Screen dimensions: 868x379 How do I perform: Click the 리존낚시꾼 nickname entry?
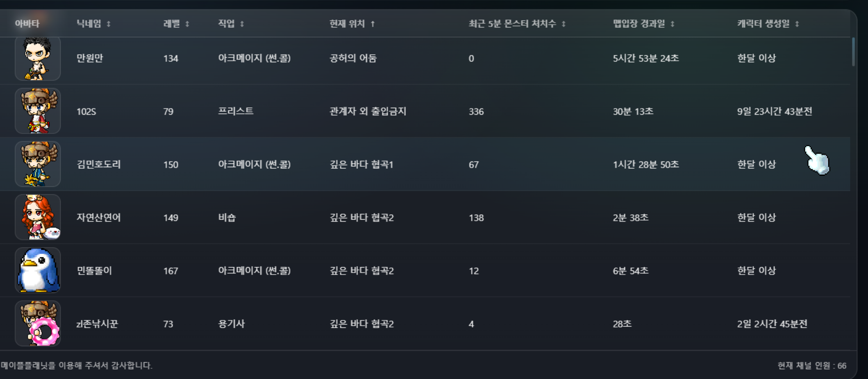tap(97, 324)
